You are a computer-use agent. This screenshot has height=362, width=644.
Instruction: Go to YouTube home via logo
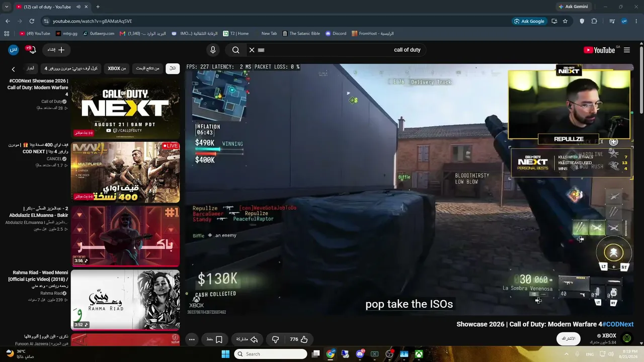pyautogui.click(x=599, y=50)
